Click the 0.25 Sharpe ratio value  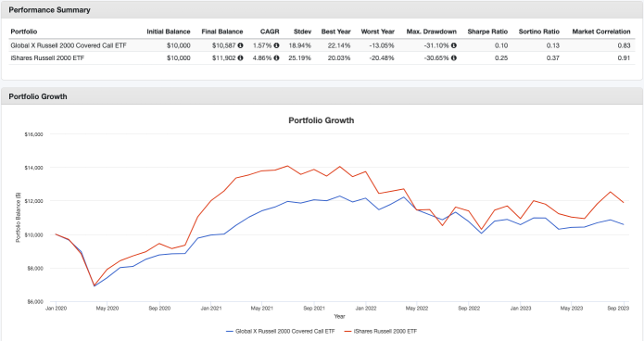(501, 58)
